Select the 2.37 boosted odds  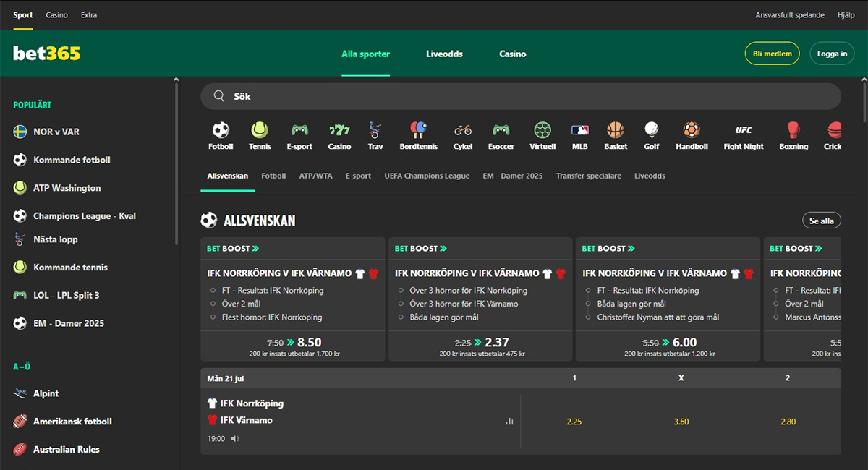pyautogui.click(x=497, y=343)
